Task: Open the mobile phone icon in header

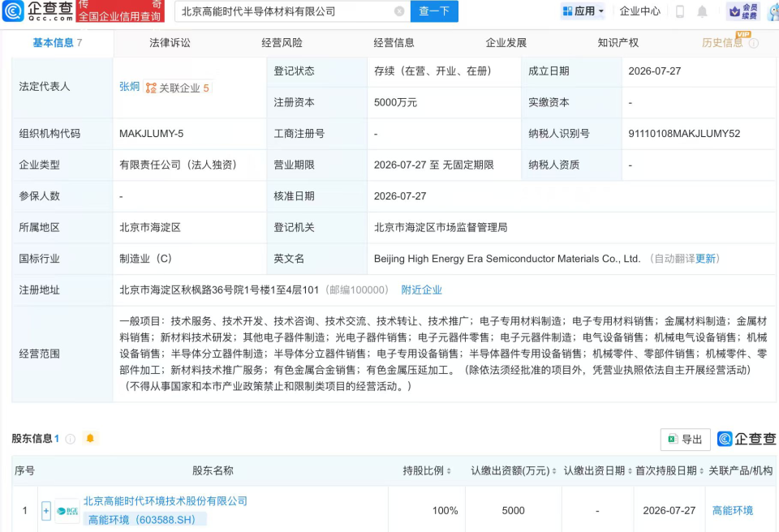Action: pos(680,11)
